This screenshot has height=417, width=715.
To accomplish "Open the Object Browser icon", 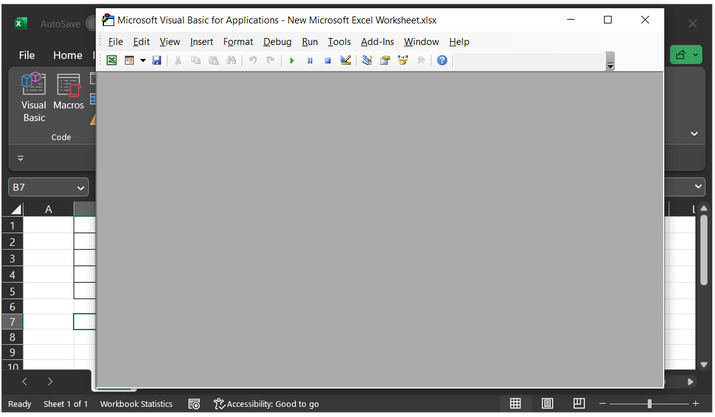I will (x=403, y=60).
